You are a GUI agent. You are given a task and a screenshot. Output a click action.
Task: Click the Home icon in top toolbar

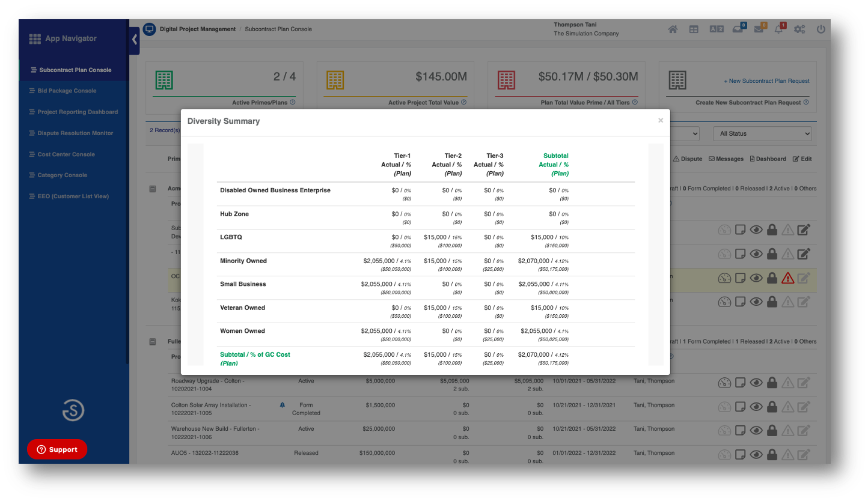(673, 29)
